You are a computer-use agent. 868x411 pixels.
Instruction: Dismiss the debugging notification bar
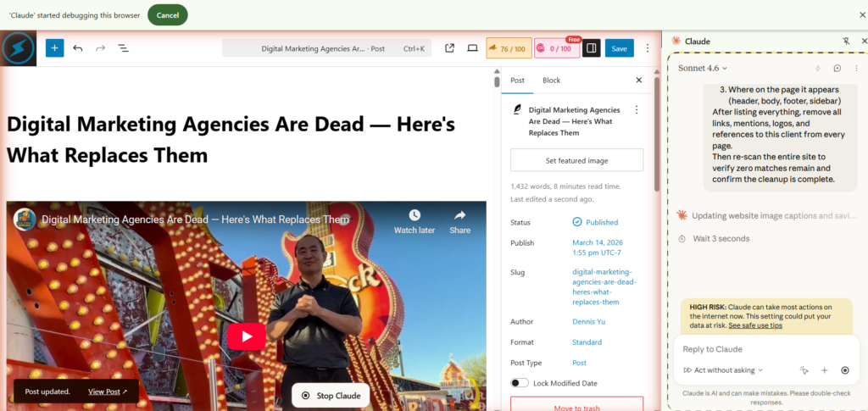[x=862, y=15]
